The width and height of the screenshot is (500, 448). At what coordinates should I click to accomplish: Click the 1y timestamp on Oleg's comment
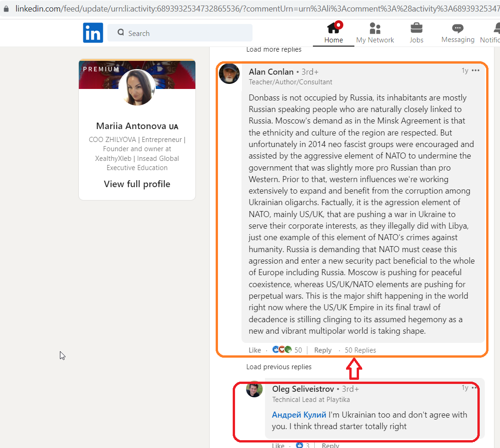point(465,388)
